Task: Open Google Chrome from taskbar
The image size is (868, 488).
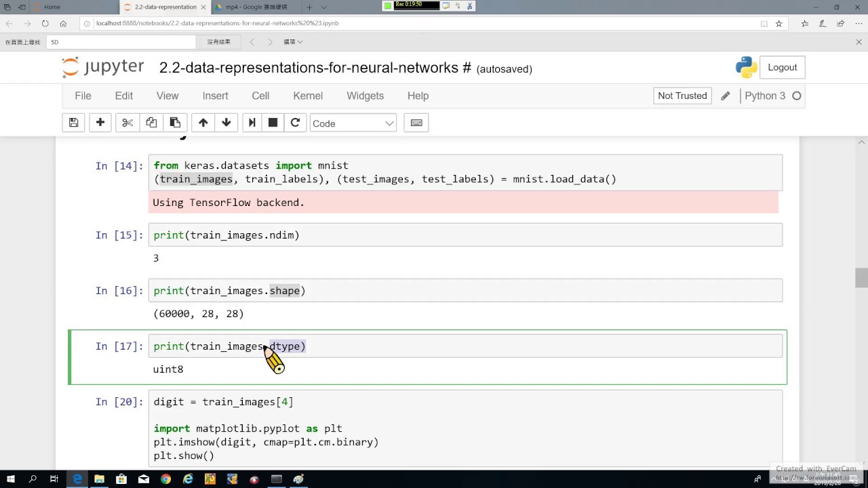Action: (x=166, y=479)
